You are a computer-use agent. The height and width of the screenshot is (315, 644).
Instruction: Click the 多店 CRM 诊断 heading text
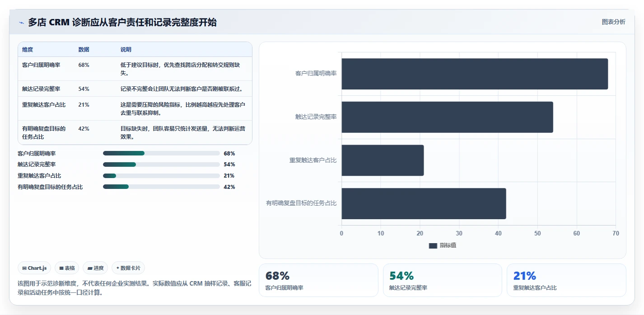pyautogui.click(x=122, y=22)
